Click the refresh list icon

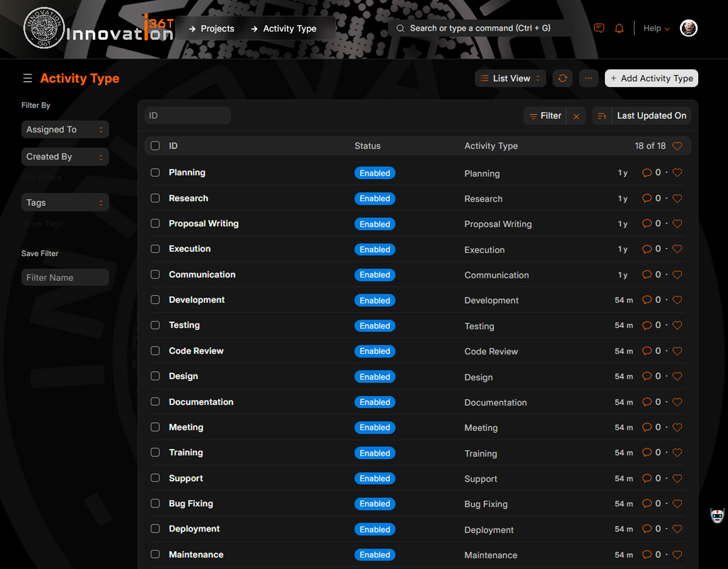562,79
